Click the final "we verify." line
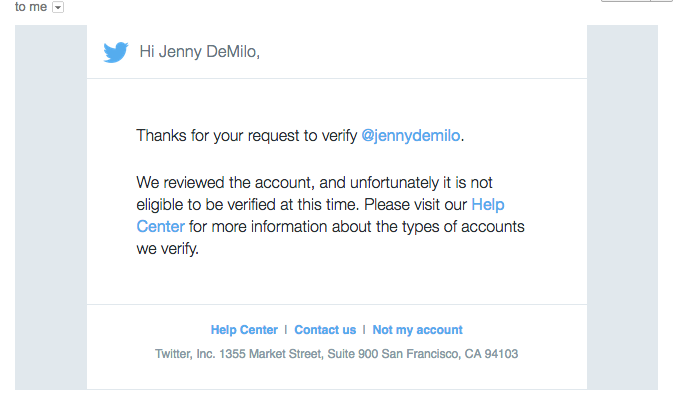675x410 pixels. (167, 249)
